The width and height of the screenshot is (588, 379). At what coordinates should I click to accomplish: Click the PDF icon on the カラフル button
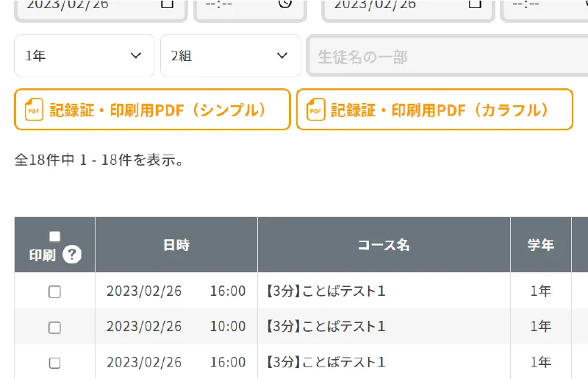[x=315, y=110]
